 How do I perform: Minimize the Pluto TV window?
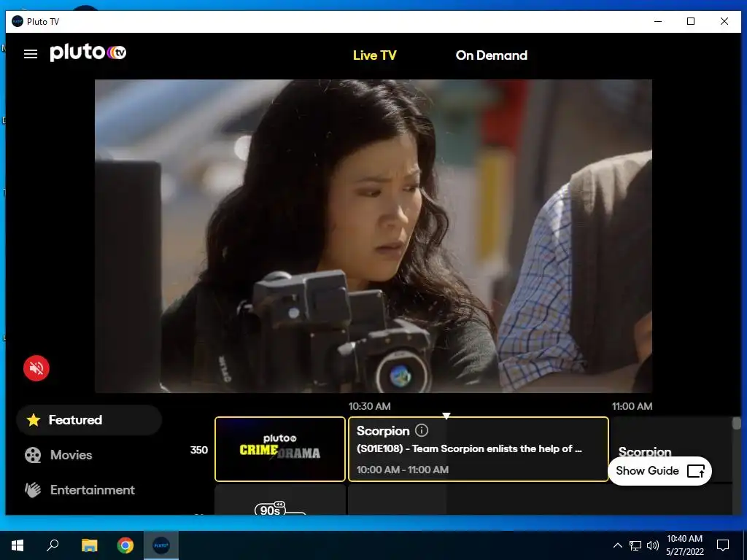tap(658, 21)
